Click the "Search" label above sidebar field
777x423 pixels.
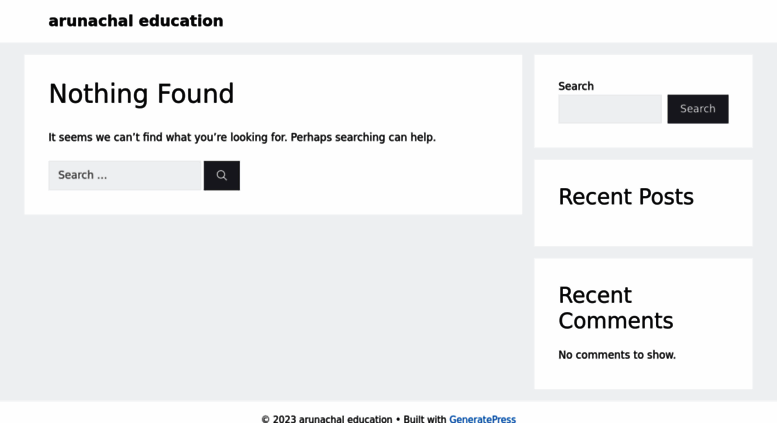coord(576,86)
